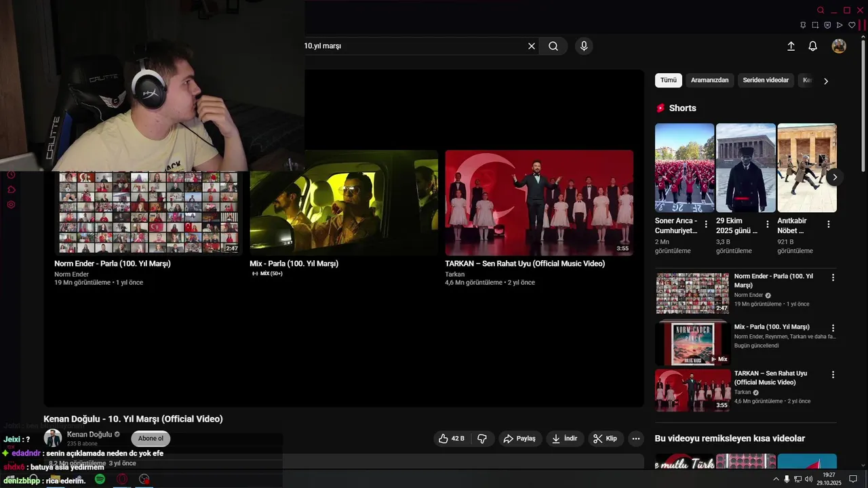
Task: Open TARKAN Sen Rahat Uyu end-screen thumbnail
Action: (539, 202)
